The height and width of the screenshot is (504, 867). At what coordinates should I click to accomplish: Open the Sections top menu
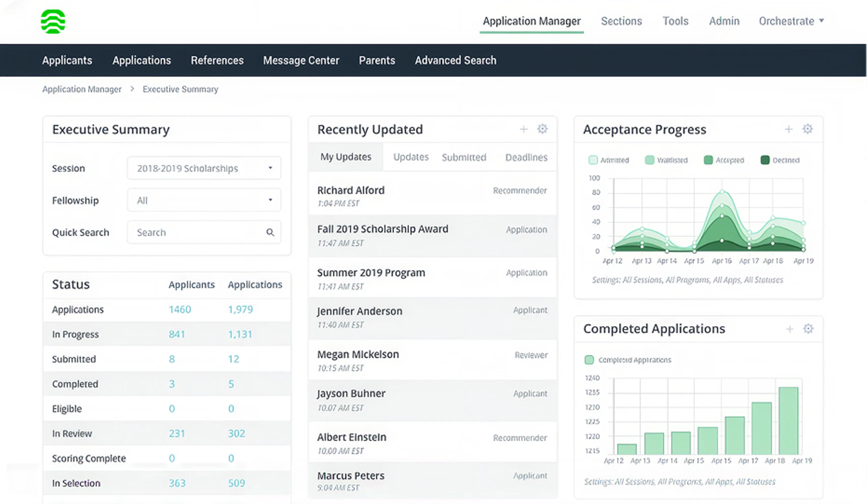point(621,21)
